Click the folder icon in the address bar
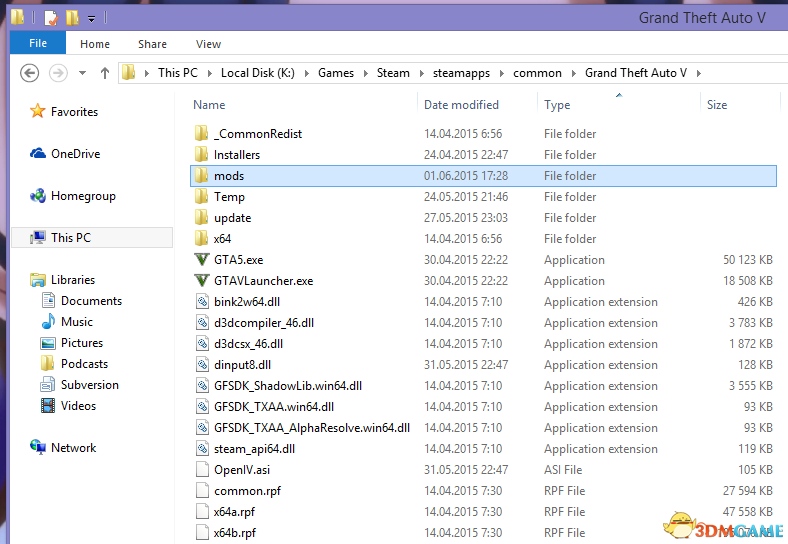Image resolution: width=788 pixels, height=544 pixels. [129, 72]
